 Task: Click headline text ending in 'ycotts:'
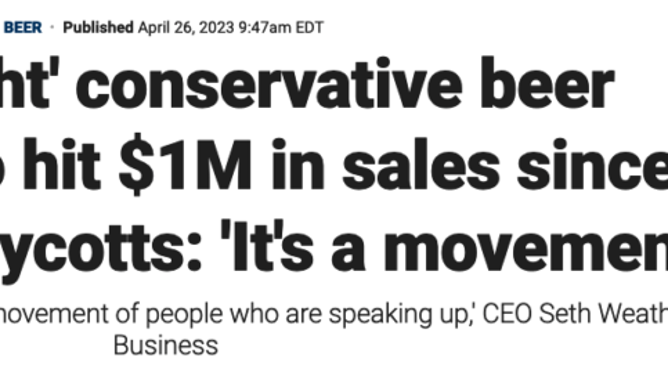point(101,251)
